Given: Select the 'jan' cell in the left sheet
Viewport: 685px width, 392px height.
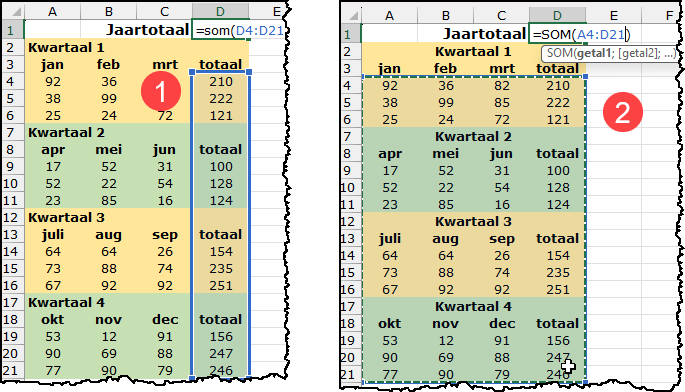Looking at the screenshot, I should [x=52, y=65].
